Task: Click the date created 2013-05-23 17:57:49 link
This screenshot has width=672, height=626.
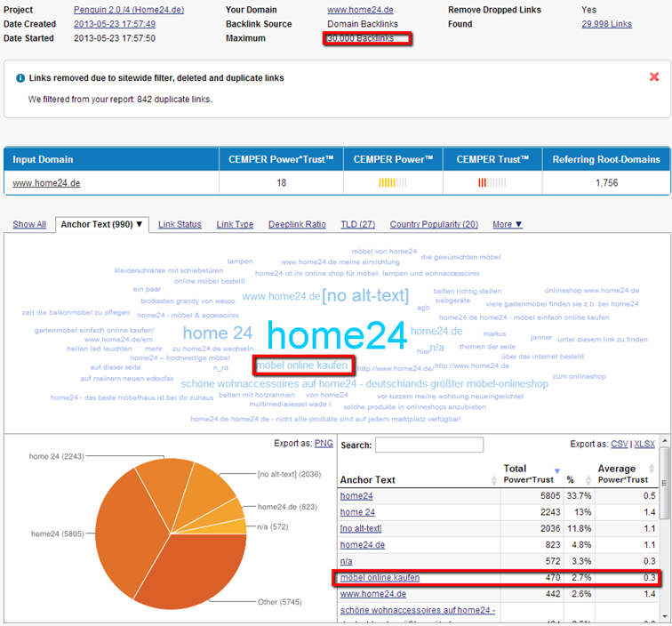Action: [115, 24]
